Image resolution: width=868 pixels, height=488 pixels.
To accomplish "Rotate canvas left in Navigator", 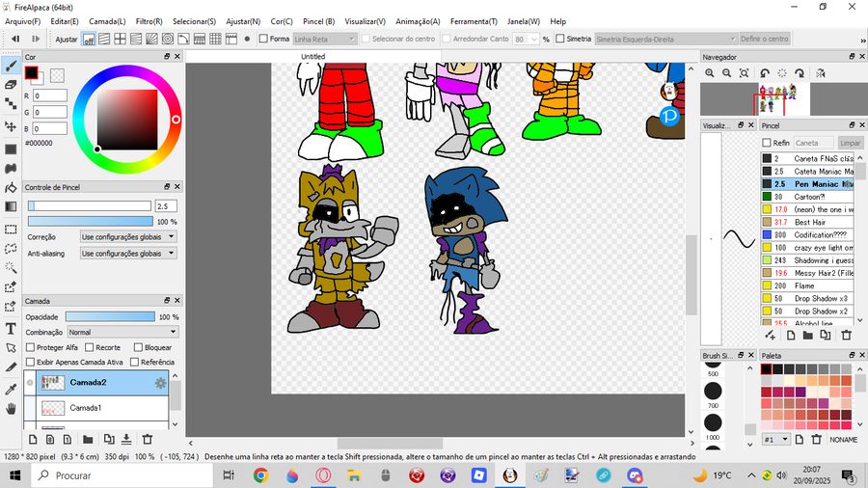I will [x=765, y=73].
